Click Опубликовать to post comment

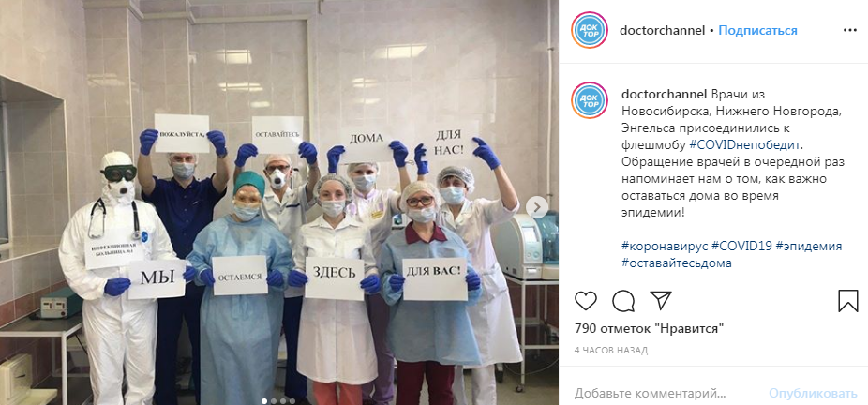coord(813,394)
